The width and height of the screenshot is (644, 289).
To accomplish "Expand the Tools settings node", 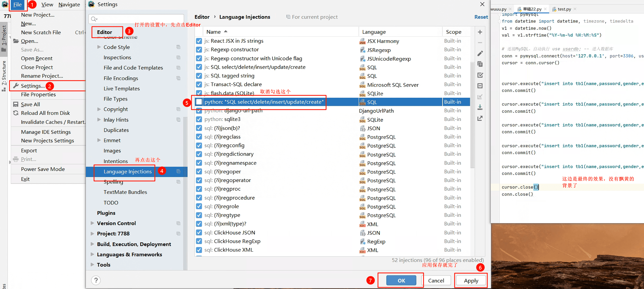I will pyautogui.click(x=92, y=264).
